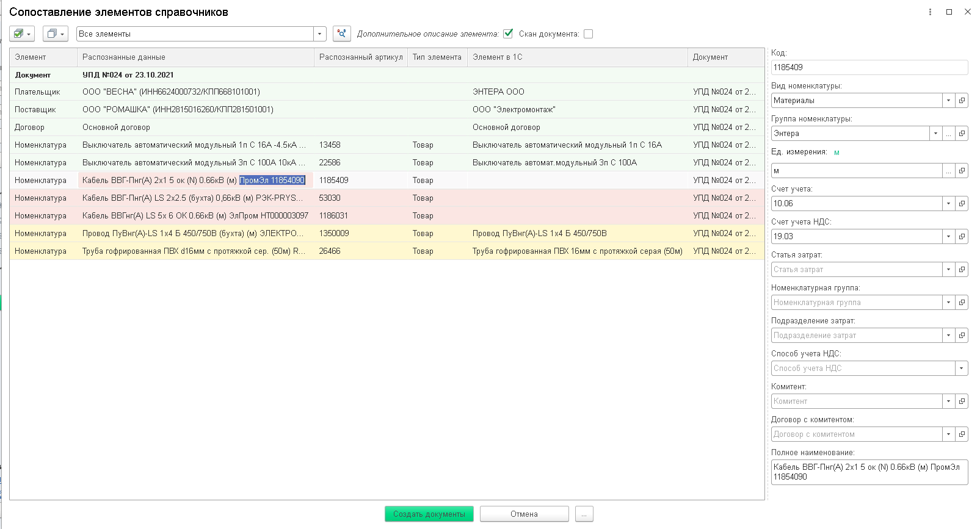Open Счет учета НДС 19.03 with its open icon
Screen dimensions: 980x529
pos(962,236)
